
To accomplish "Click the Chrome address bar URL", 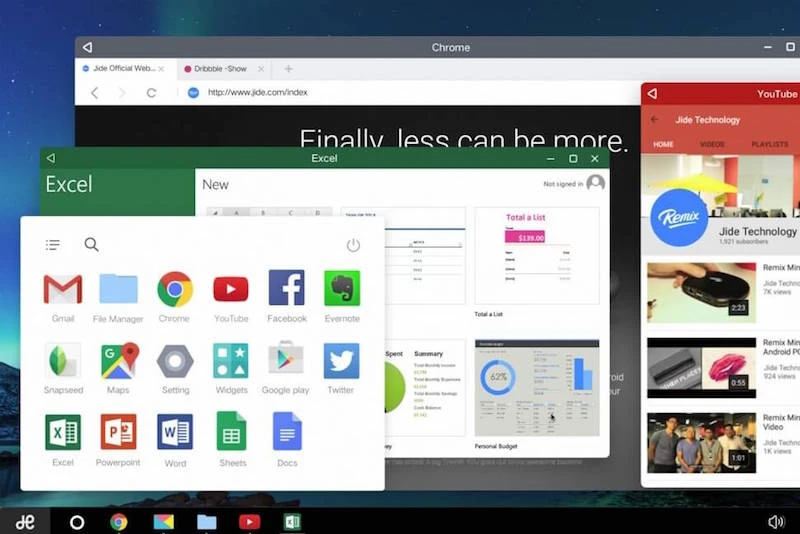I will (x=257, y=93).
